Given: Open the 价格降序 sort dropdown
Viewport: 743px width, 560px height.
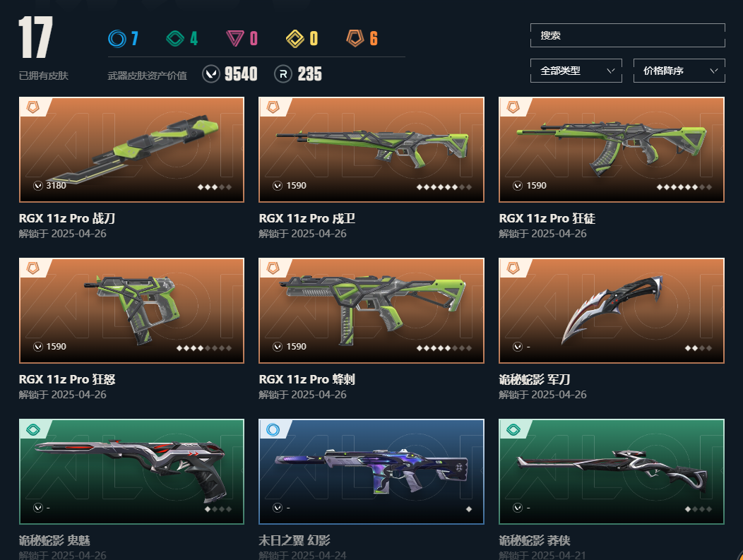Looking at the screenshot, I should tap(679, 71).
